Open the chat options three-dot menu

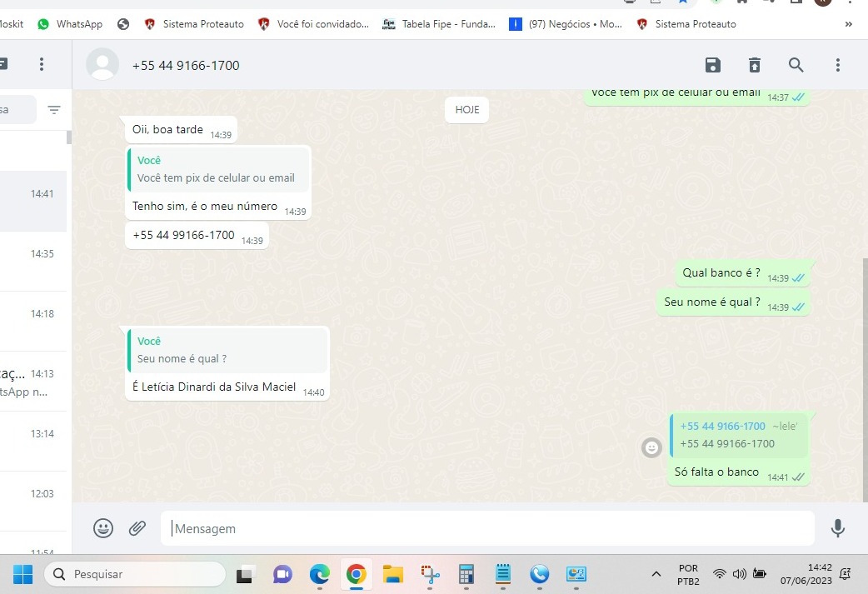pyautogui.click(x=837, y=65)
